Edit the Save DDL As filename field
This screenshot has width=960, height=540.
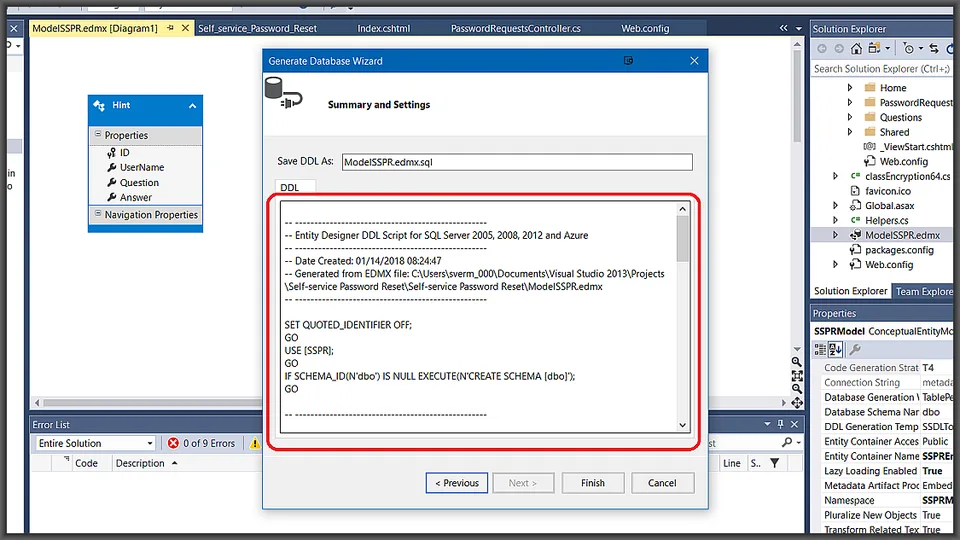(517, 162)
